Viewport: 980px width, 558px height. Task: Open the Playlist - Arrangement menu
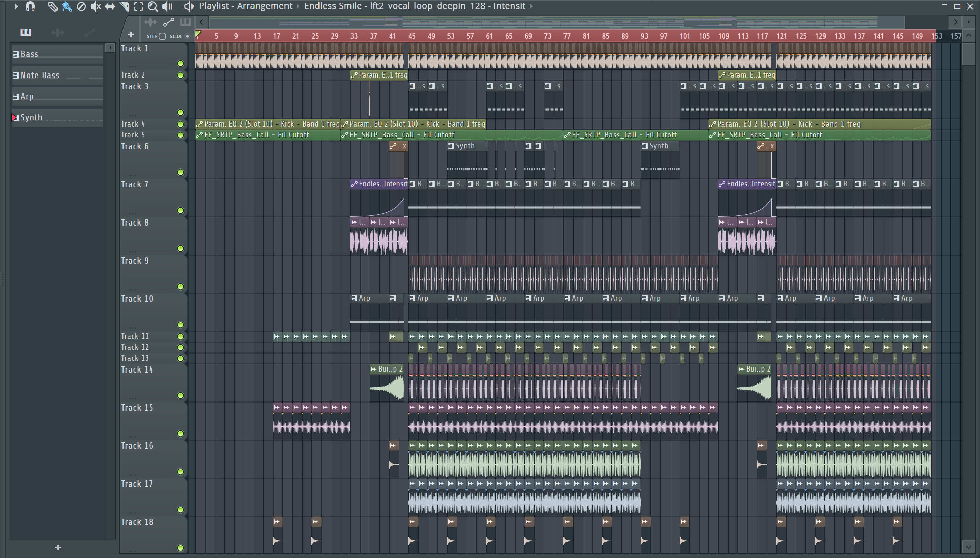[246, 6]
